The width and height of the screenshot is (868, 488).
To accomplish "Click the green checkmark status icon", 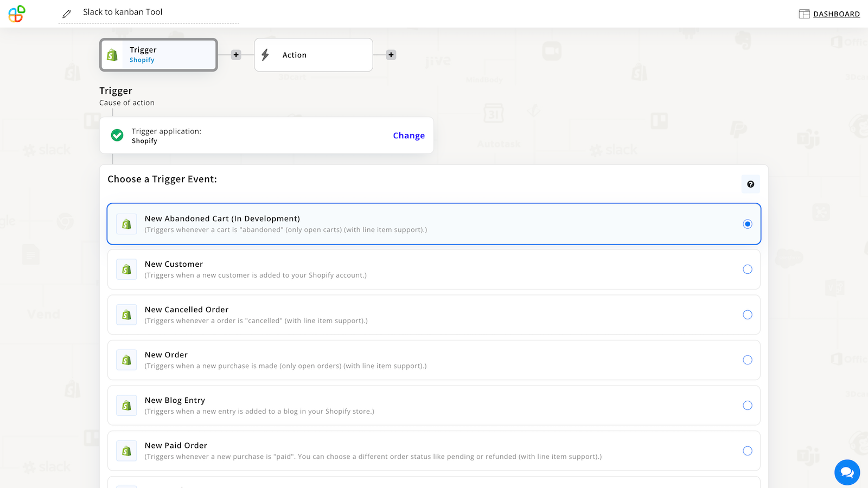I will coord(117,136).
